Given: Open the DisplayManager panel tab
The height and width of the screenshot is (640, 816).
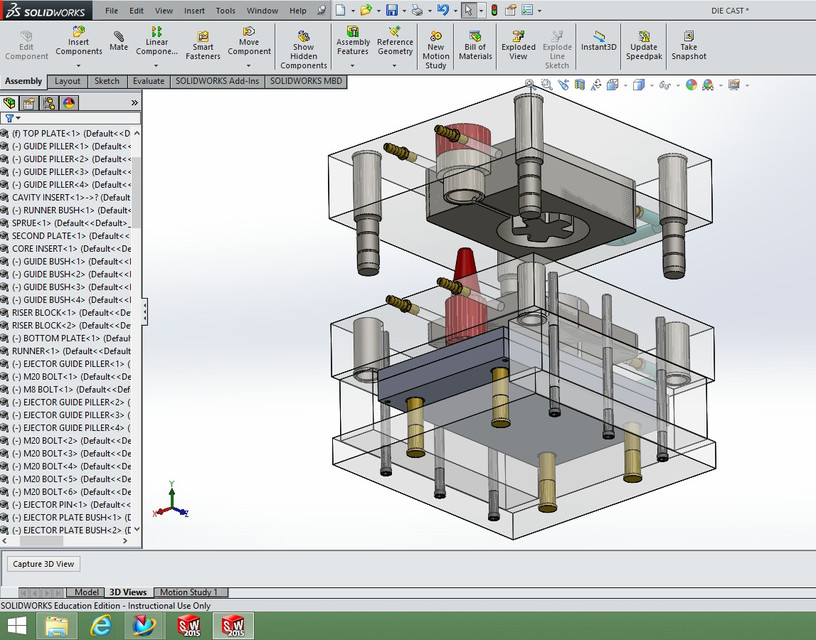Looking at the screenshot, I should [67, 103].
